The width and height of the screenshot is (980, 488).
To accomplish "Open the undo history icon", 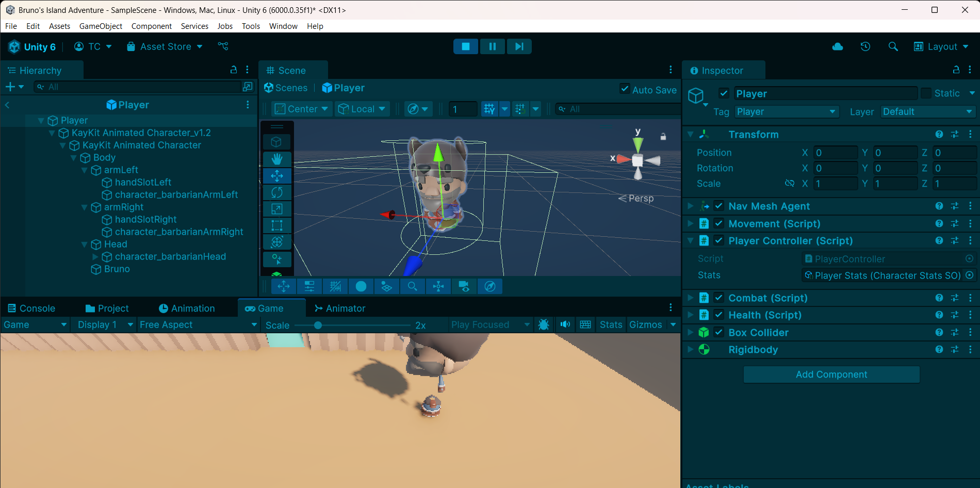I will (x=865, y=46).
